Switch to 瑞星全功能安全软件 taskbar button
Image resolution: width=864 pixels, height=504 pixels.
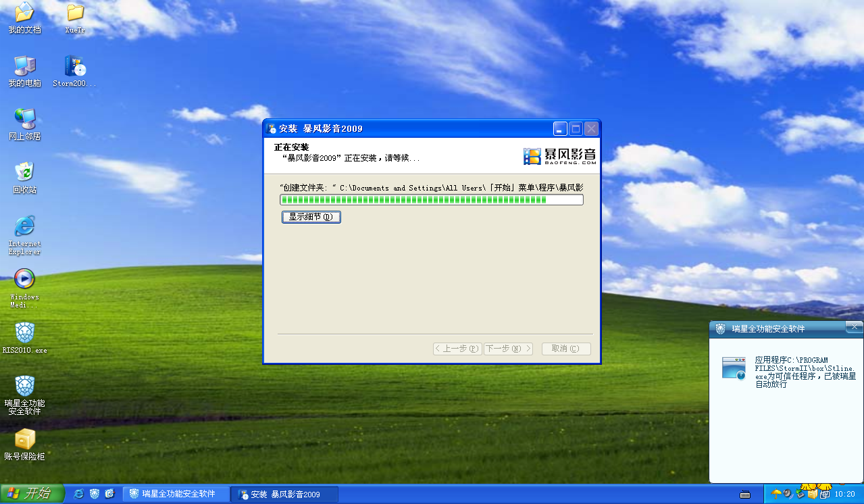point(176,495)
